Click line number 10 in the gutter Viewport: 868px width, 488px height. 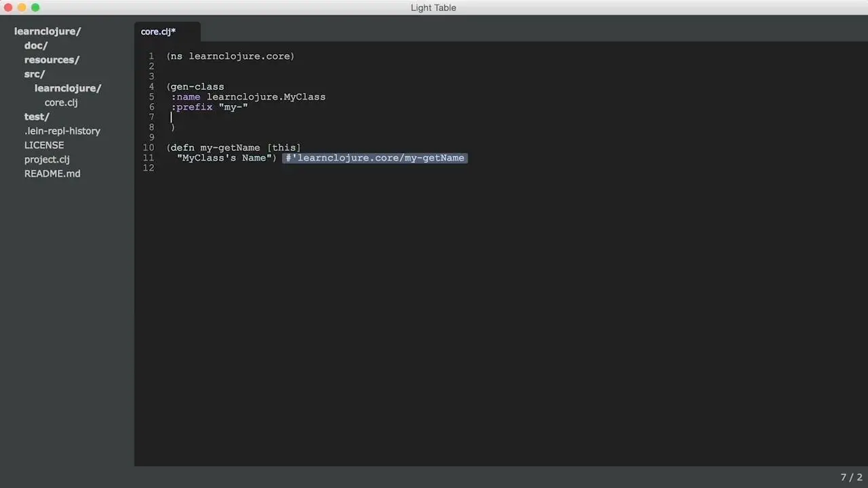[149, 148]
